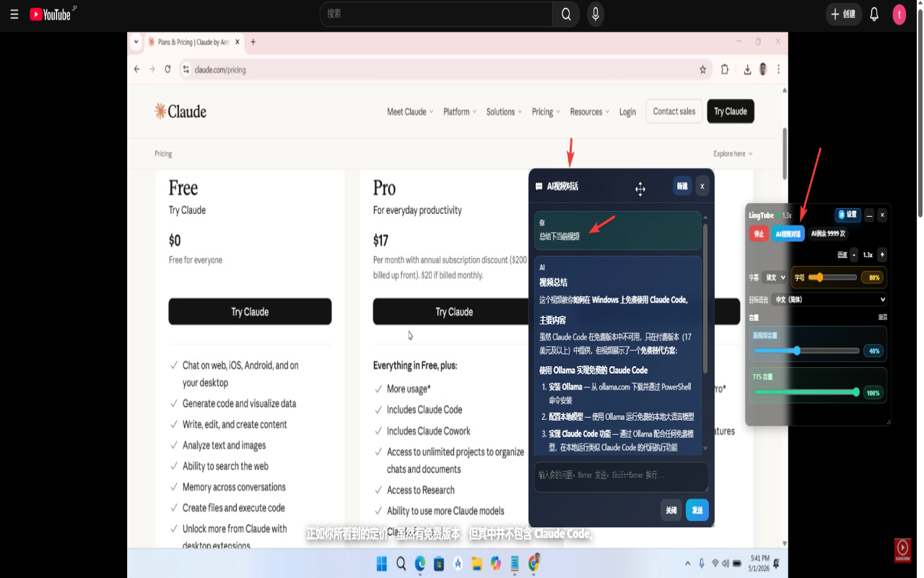The image size is (924, 578).
Task: Click the Contact sales button
Action: [x=674, y=111]
